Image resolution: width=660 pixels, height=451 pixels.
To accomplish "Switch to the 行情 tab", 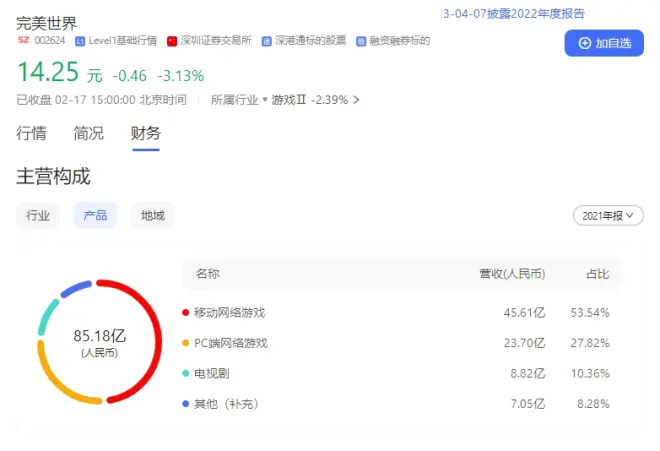I will (x=31, y=134).
